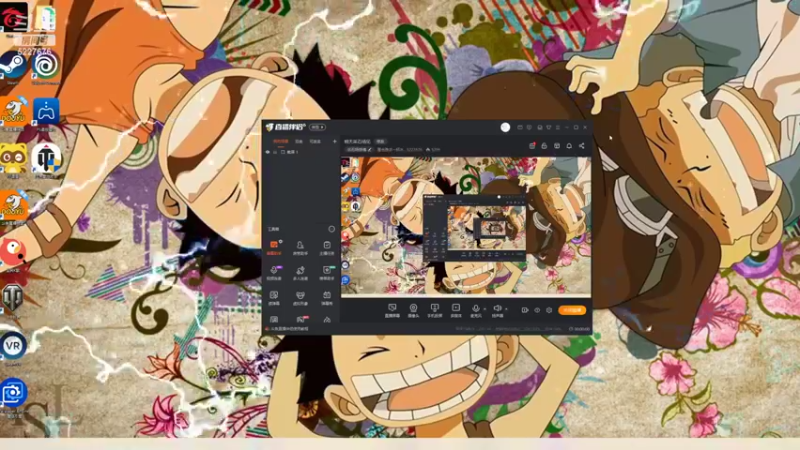Open the task icon with red dot
The height and width of the screenshot is (450, 800).
click(x=532, y=146)
